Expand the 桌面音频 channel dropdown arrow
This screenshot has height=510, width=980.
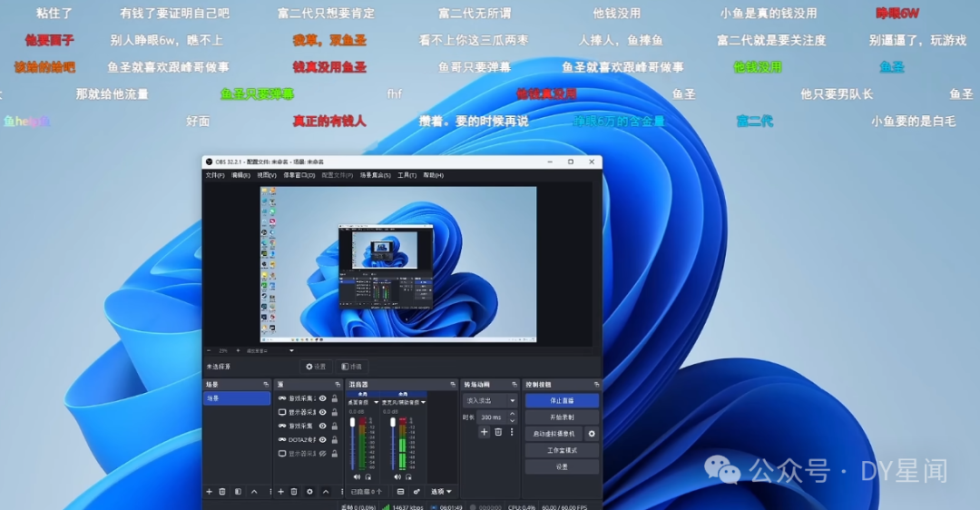click(377, 403)
